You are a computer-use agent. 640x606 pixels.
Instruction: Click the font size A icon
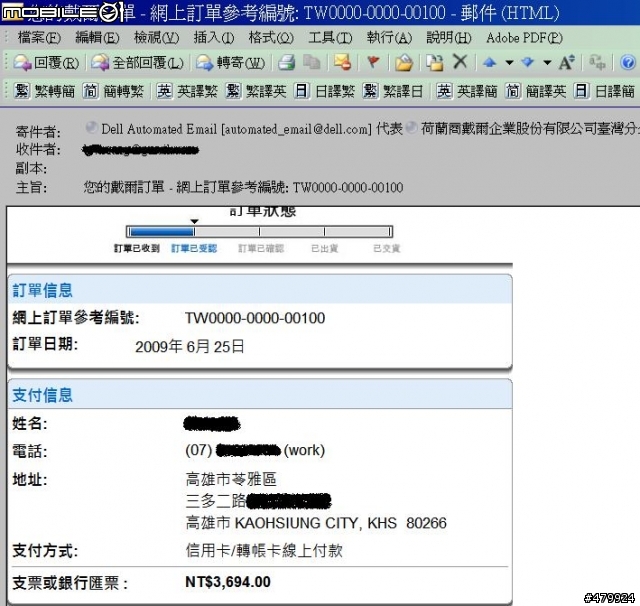point(567,62)
